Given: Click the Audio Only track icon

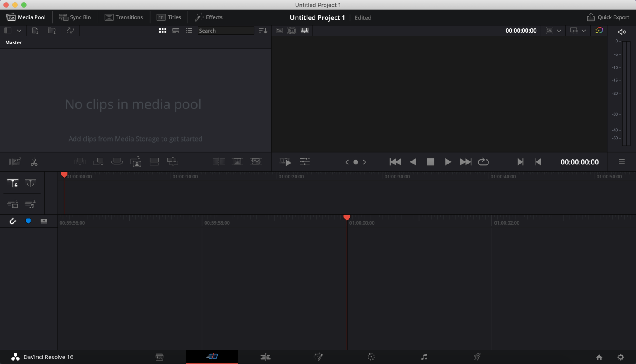Looking at the screenshot, I should click(x=30, y=204).
